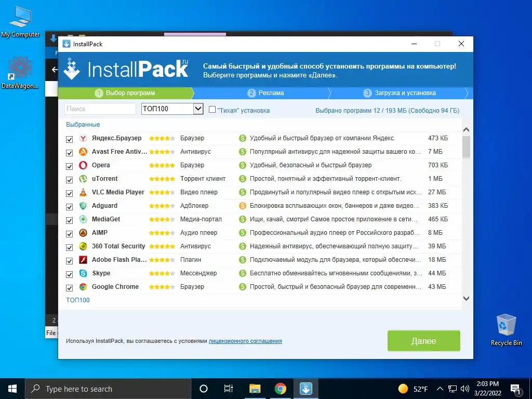Viewport: 532px width, 399px height.
Task: Click the Поиск search field
Action: tap(100, 109)
